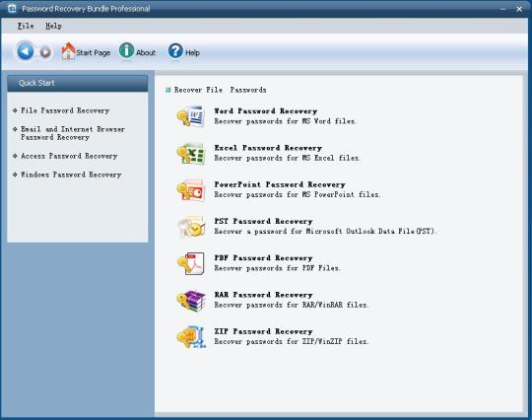This screenshot has height=420, width=532.
Task: Select Access Password Recovery in the sidebar
Action: point(69,156)
